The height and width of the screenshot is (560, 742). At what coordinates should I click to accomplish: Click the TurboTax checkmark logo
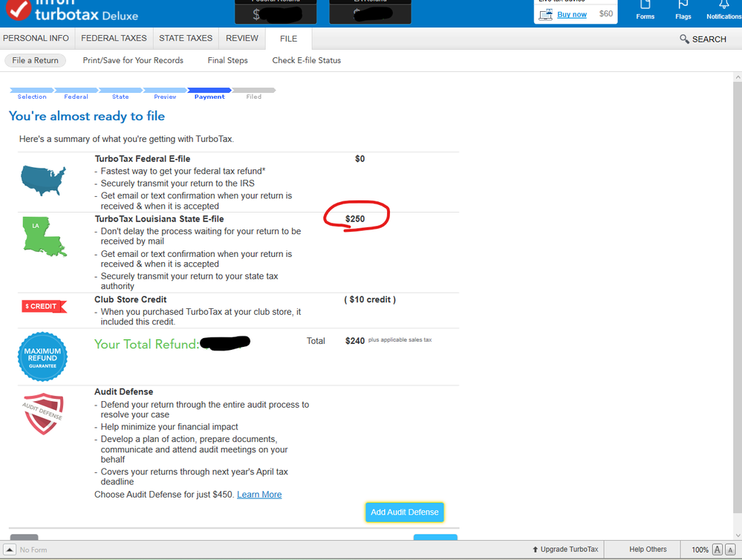19,9
